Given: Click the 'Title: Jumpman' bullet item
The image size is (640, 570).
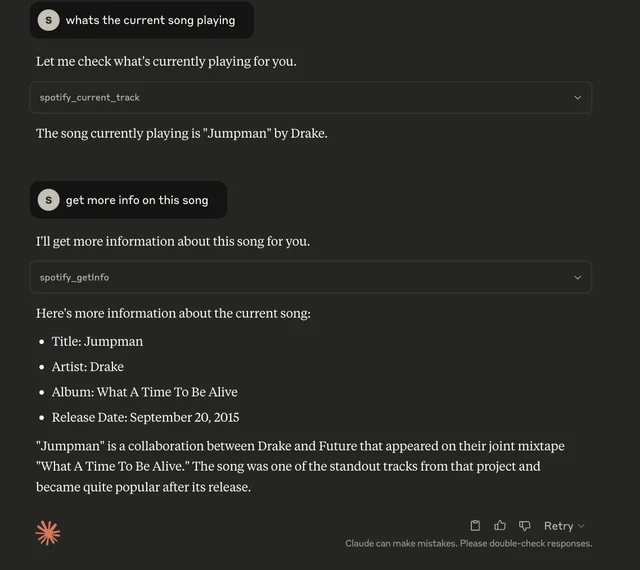Looking at the screenshot, I should click(x=97, y=341).
